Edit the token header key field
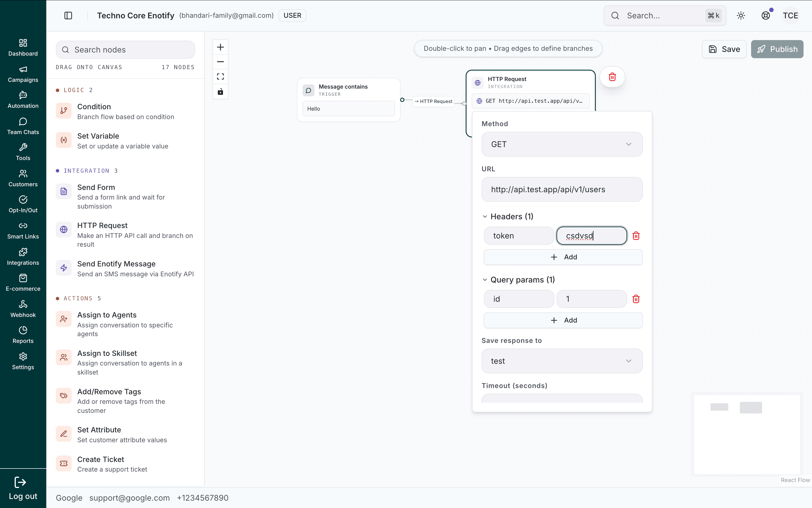Image resolution: width=812 pixels, height=508 pixels. coord(519,236)
